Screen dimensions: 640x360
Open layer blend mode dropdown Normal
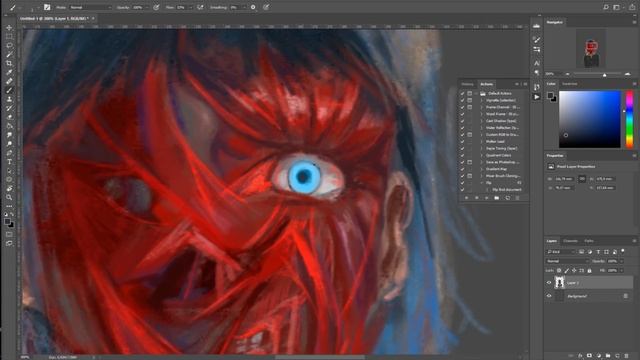(x=567, y=261)
